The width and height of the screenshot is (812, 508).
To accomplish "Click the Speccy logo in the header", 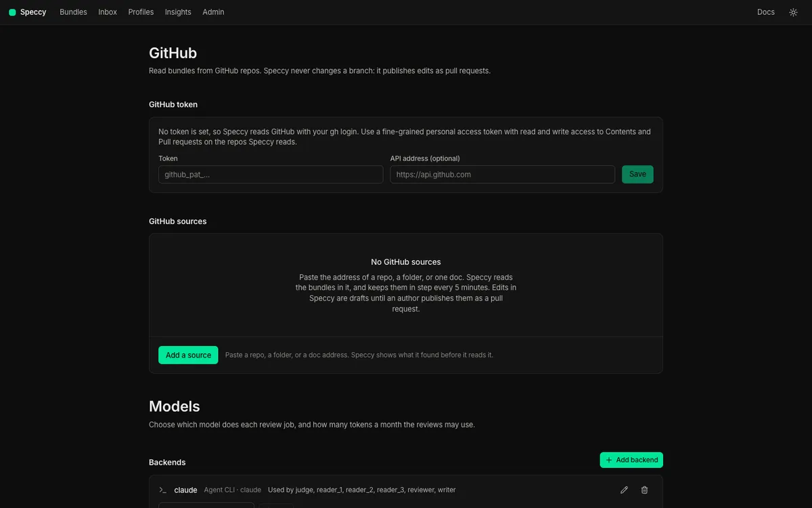I will tap(28, 12).
